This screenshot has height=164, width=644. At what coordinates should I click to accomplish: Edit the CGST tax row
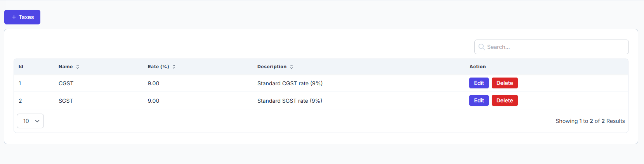pyautogui.click(x=479, y=83)
